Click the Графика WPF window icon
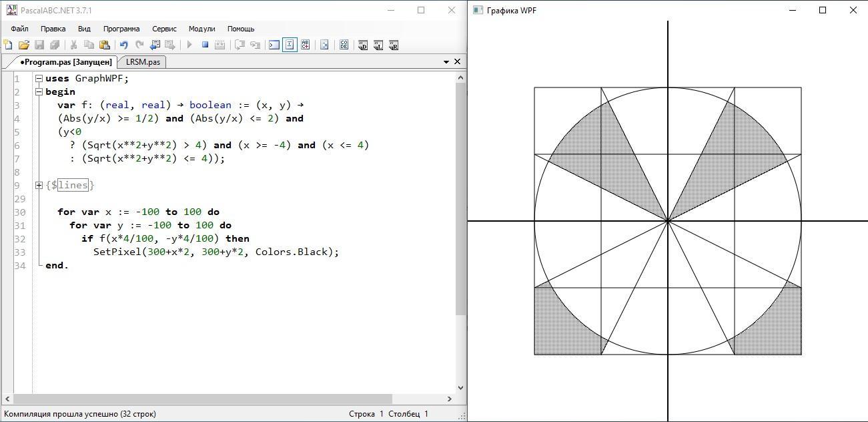This screenshot has width=868, height=422. pyautogui.click(x=478, y=10)
